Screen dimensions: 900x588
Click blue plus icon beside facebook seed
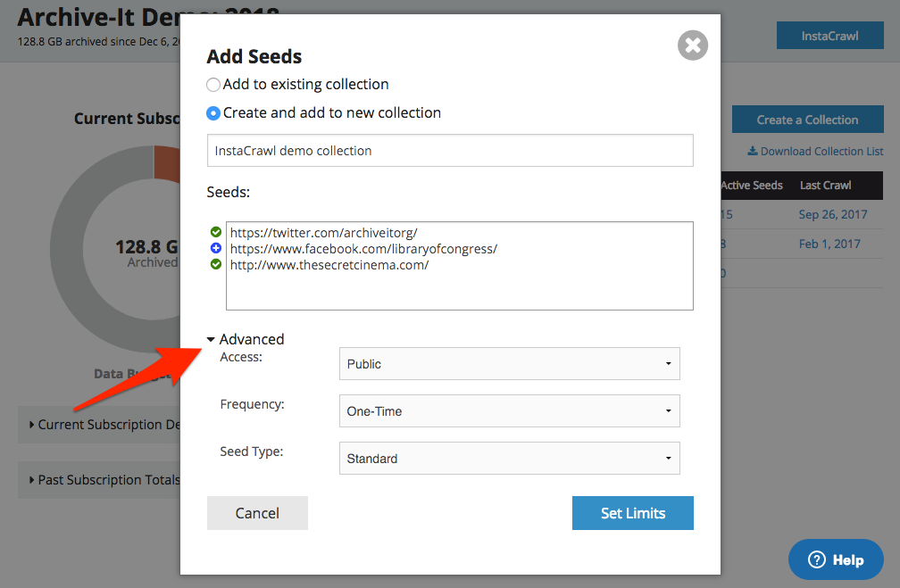(x=216, y=248)
